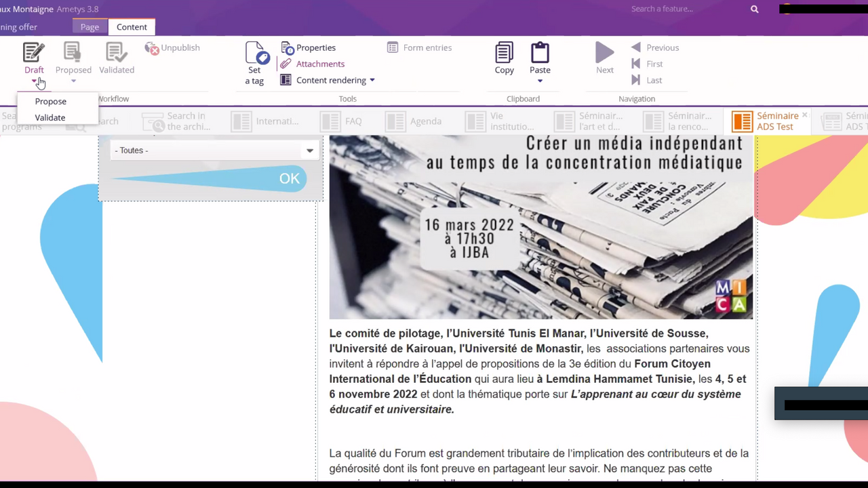
Task: Click the Validated workflow icon
Action: click(115, 54)
